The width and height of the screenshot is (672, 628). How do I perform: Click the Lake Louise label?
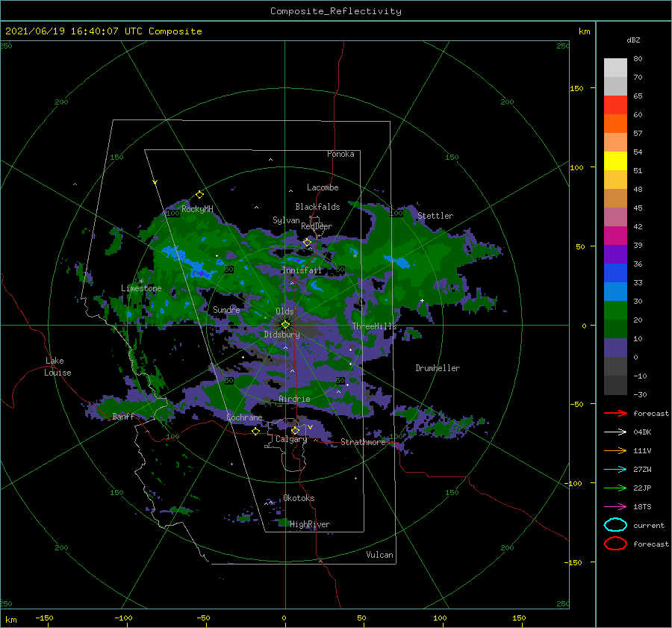click(x=57, y=367)
